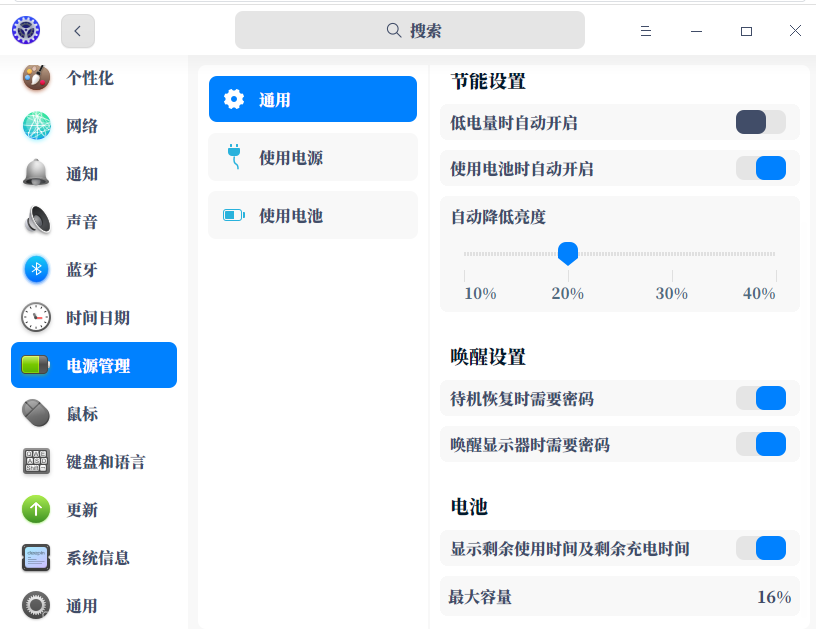This screenshot has width=816, height=629.
Task: Select the 蓝牙 sidebar icon
Action: [36, 269]
